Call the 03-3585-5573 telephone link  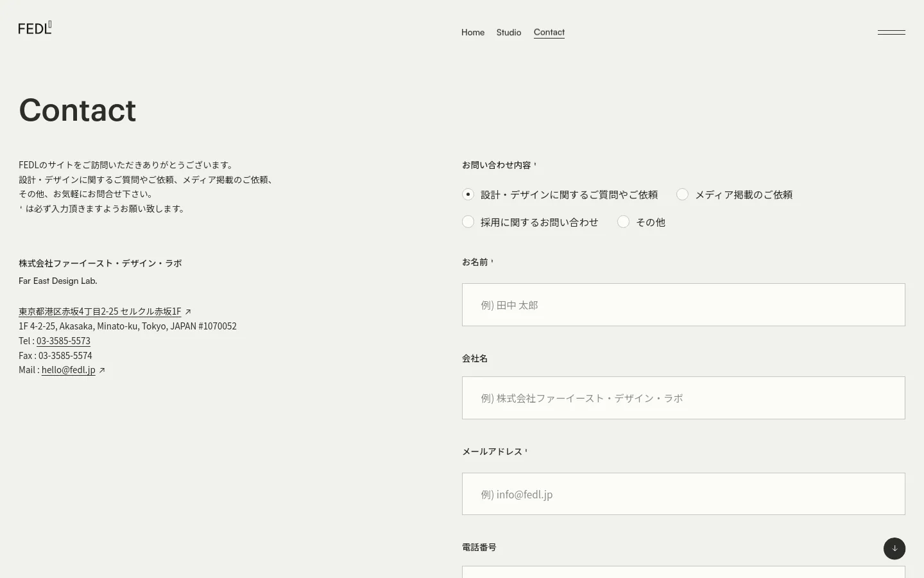(64, 341)
